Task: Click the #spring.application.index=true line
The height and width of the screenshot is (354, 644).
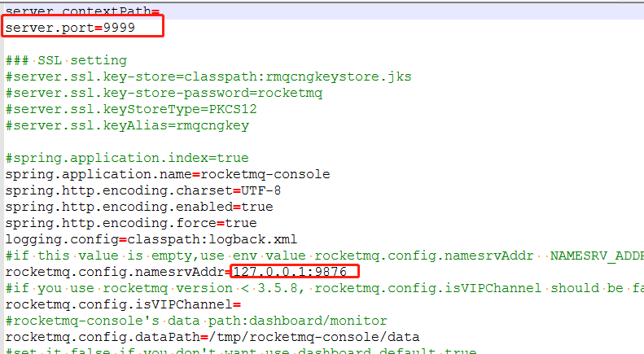Action: click(x=127, y=158)
